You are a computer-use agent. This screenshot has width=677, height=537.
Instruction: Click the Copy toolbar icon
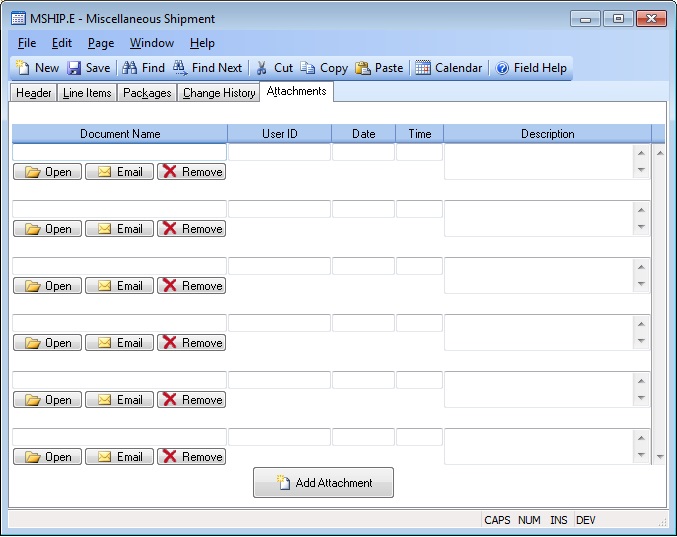[x=308, y=68]
